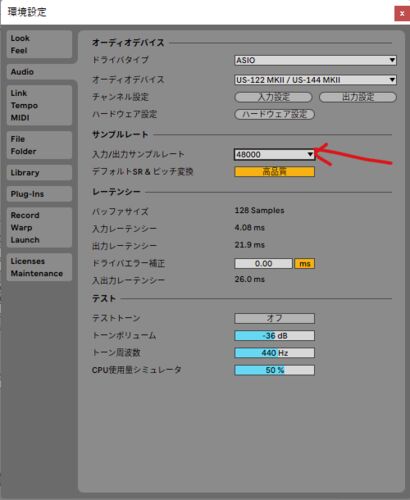Switch to the File Folder tab
The width and height of the screenshot is (410, 500).
pyautogui.click(x=39, y=145)
